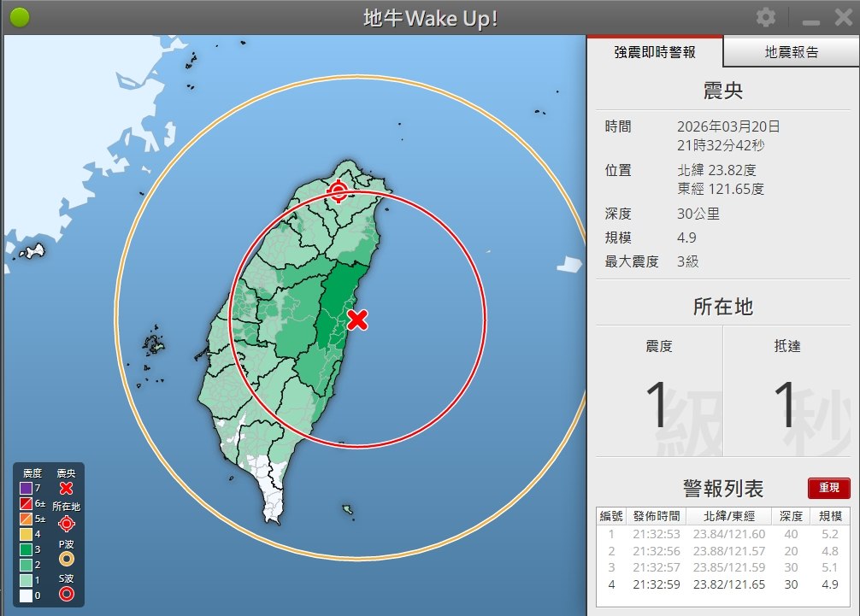Click the 重現 replay button
The height and width of the screenshot is (616, 860).
coord(828,488)
